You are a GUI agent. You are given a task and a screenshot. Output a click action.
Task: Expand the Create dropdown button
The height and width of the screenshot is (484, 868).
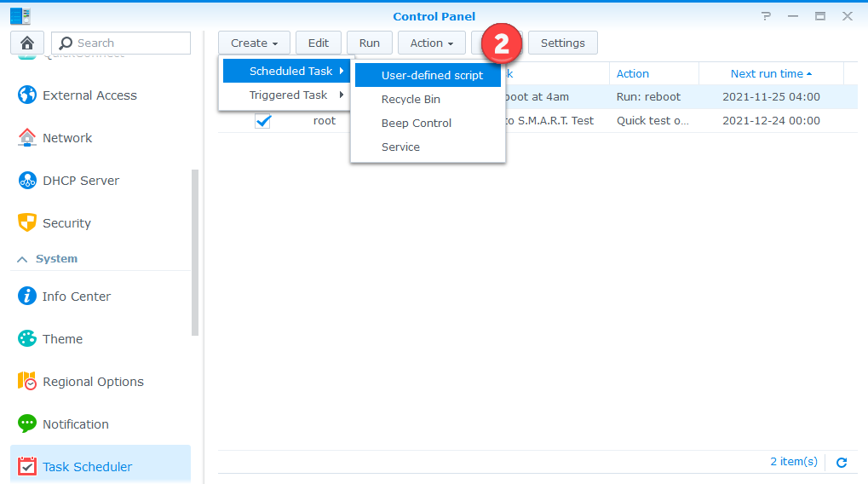click(254, 43)
